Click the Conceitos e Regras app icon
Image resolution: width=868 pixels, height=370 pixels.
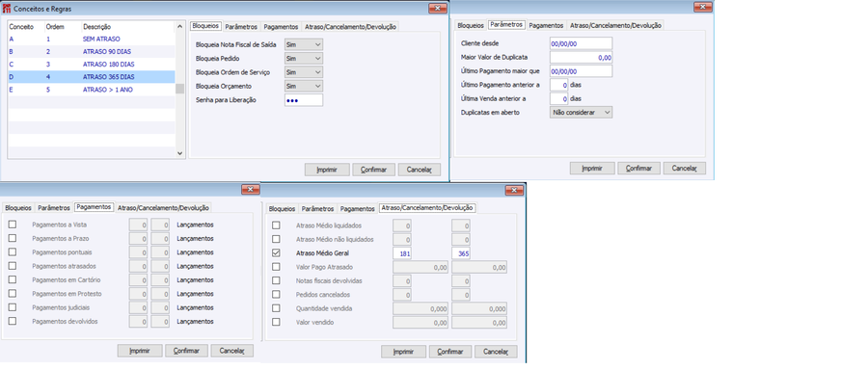click(7, 9)
